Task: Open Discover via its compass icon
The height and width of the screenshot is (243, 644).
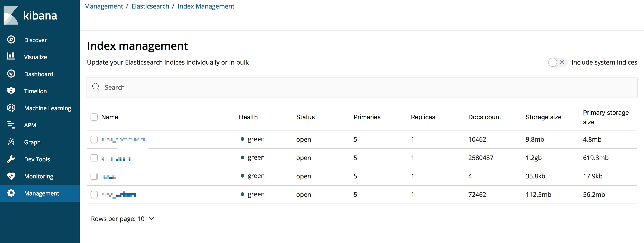Action: tap(11, 39)
